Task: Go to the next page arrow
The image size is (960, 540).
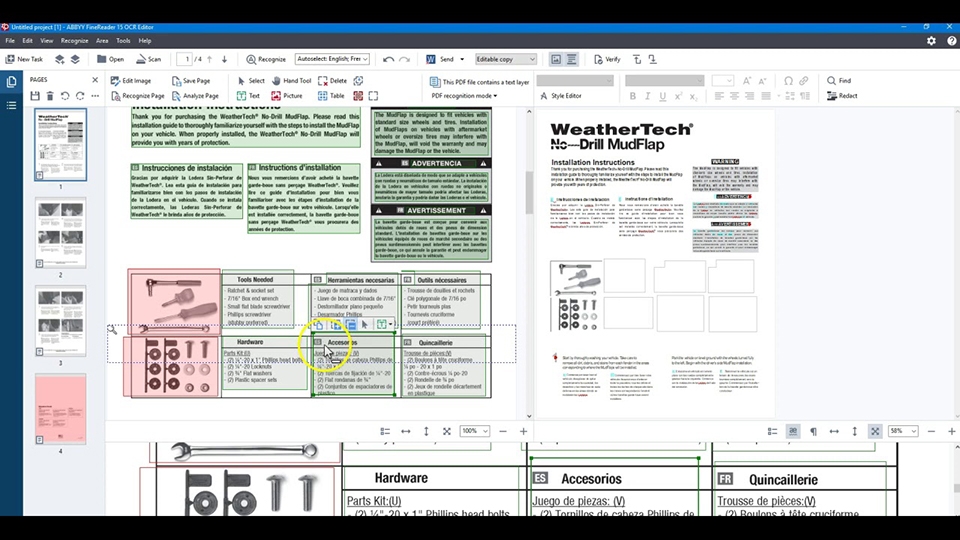Action: pyautogui.click(x=224, y=59)
